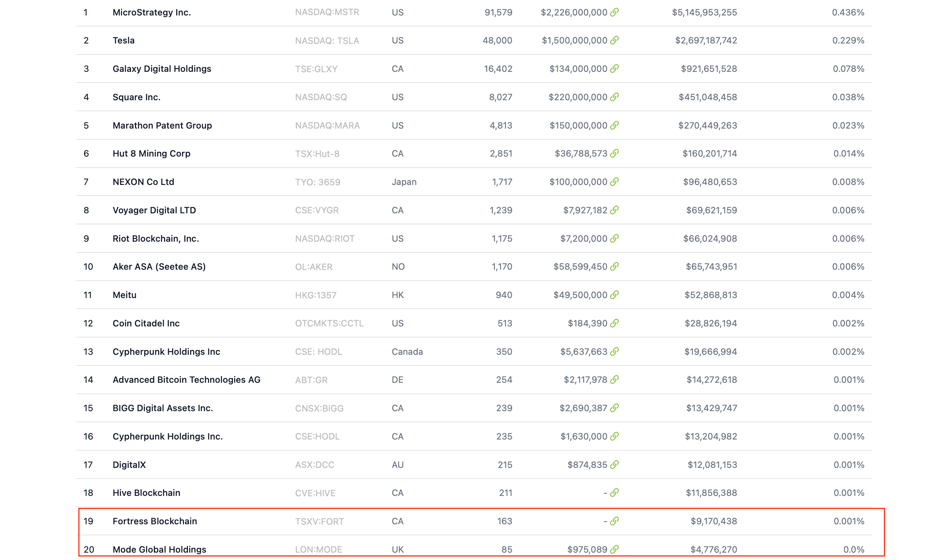
Task: Open DigitalX source link icon
Action: pos(614,465)
